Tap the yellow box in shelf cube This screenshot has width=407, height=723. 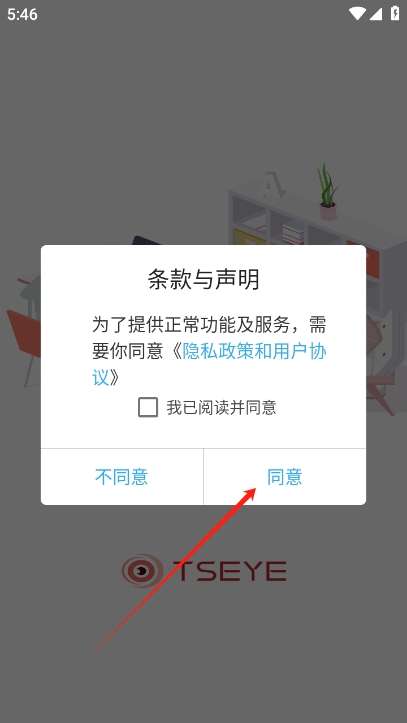pos(249,237)
